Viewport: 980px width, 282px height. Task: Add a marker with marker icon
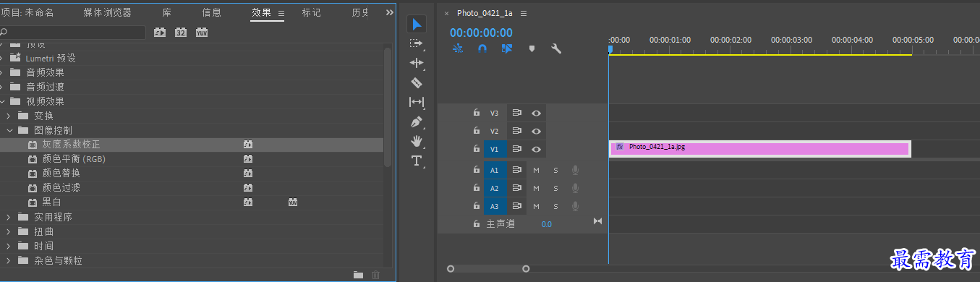click(x=532, y=48)
